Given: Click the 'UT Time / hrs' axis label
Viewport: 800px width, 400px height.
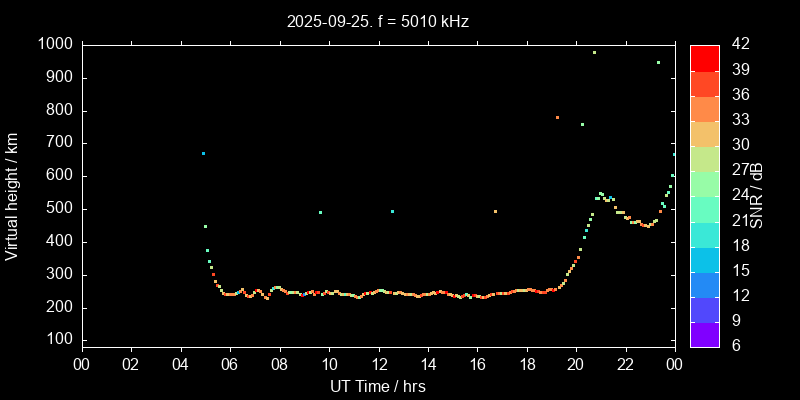Looking at the screenshot, I should [x=378, y=386].
